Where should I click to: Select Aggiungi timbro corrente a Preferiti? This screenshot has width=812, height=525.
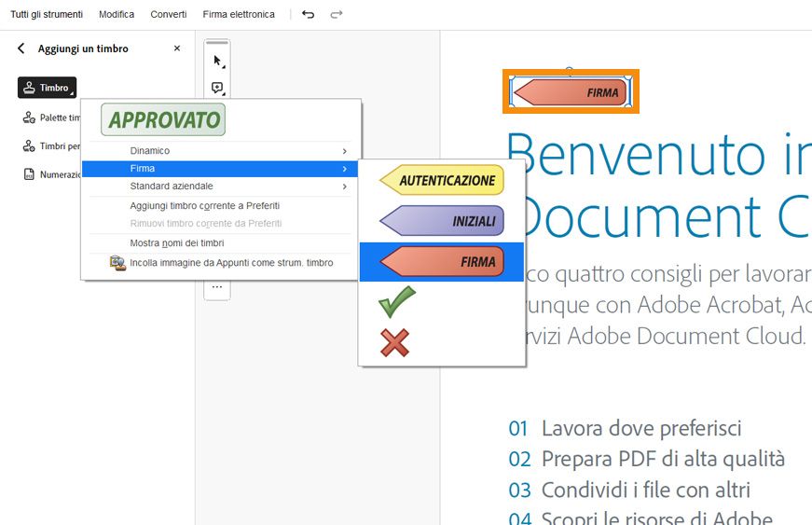tap(205, 205)
